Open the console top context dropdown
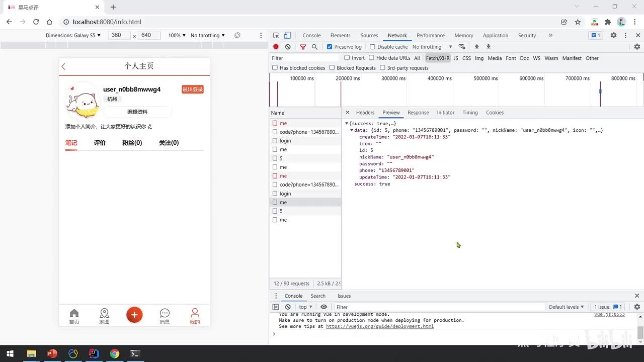 coord(305,307)
